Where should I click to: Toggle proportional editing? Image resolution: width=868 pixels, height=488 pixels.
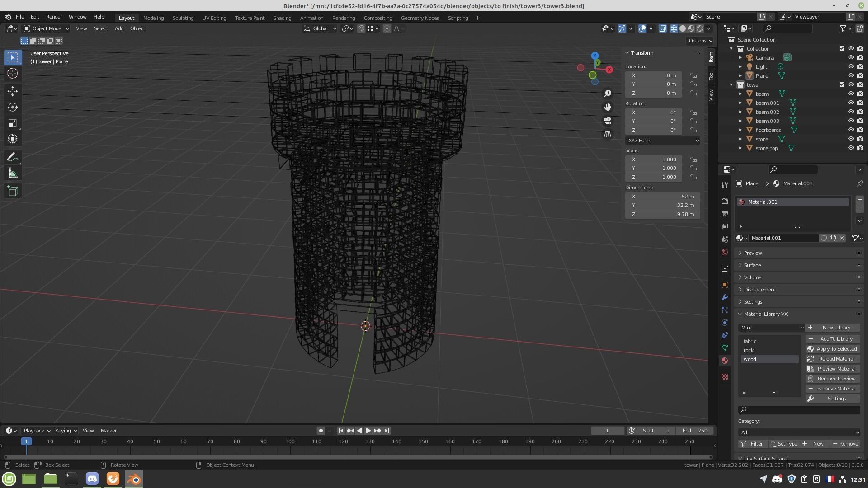coord(387,28)
